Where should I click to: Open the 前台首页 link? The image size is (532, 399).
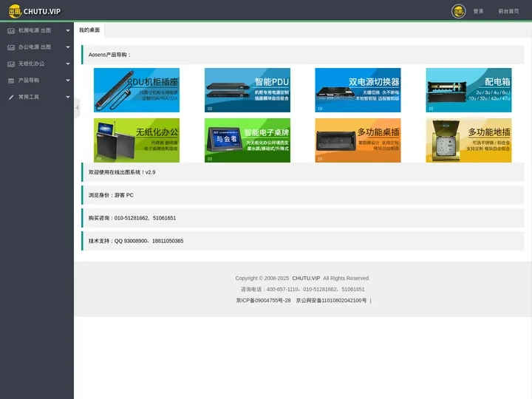pyautogui.click(x=508, y=11)
